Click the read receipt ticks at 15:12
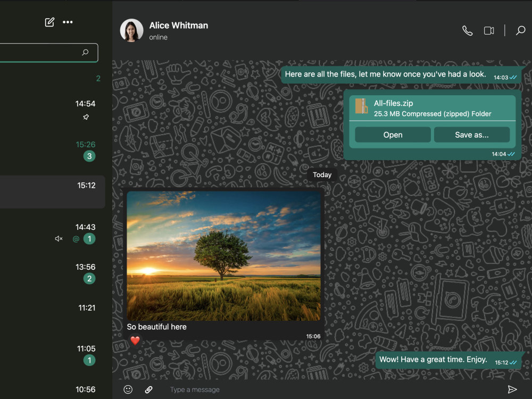This screenshot has height=399, width=532. 513,362
